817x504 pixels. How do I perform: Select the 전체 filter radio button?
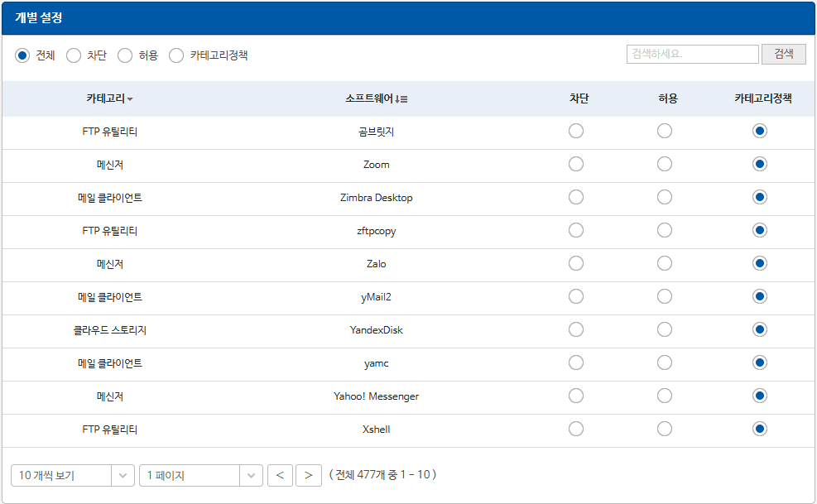point(22,55)
